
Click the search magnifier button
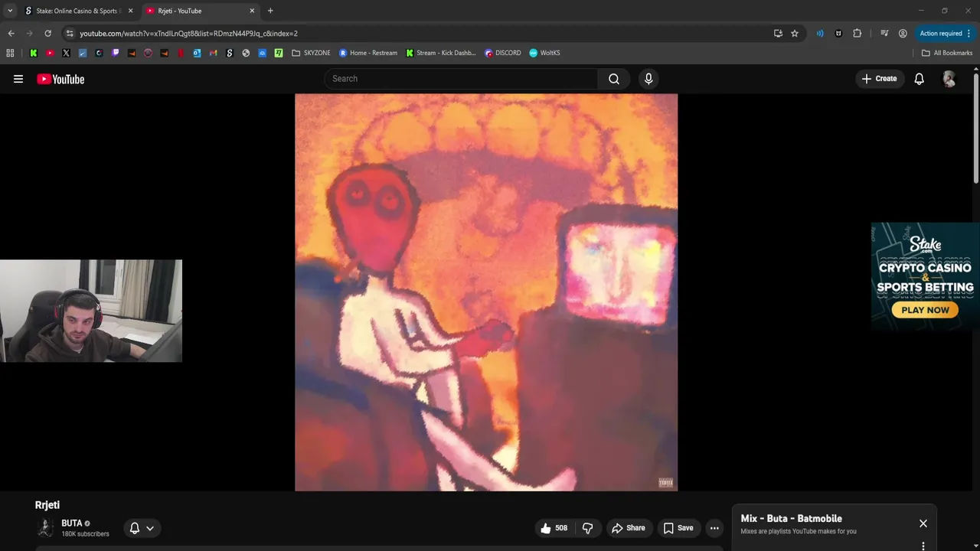614,79
